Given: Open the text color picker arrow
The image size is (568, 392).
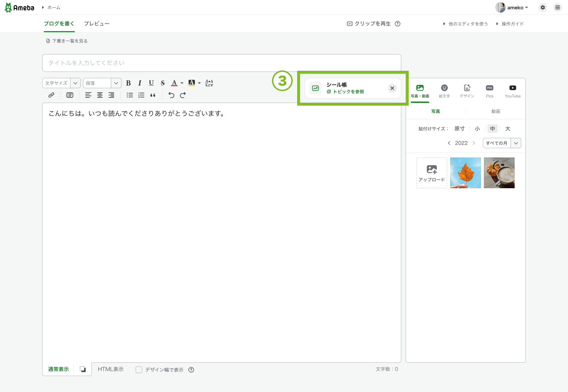Looking at the screenshot, I should [x=182, y=83].
